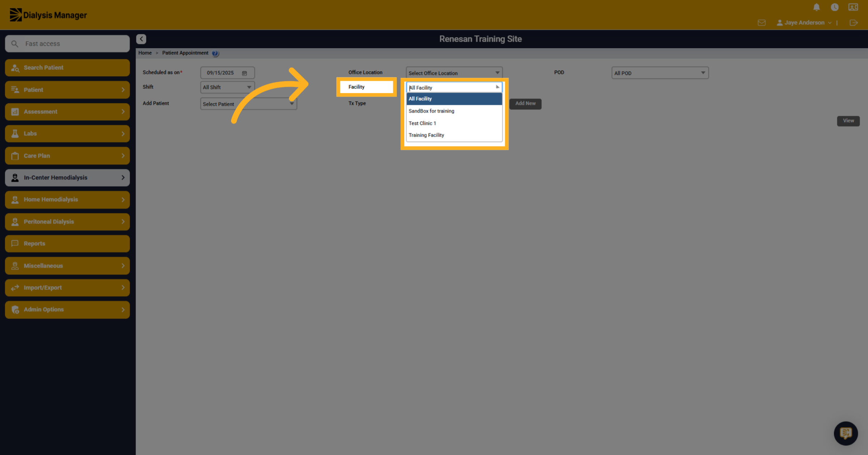Click the Fast access search magnifier icon
This screenshot has height=455, width=868.
pyautogui.click(x=15, y=44)
